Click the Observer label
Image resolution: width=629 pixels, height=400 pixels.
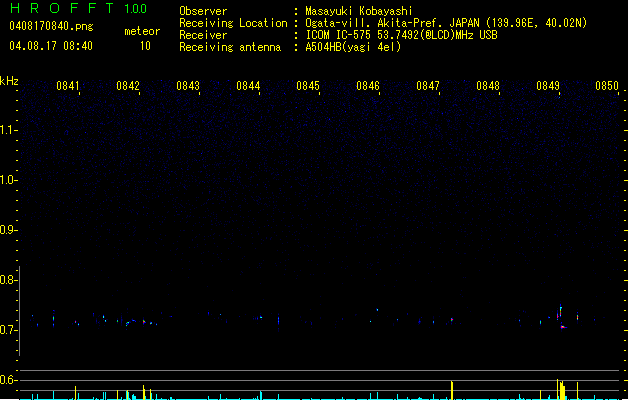203,11
